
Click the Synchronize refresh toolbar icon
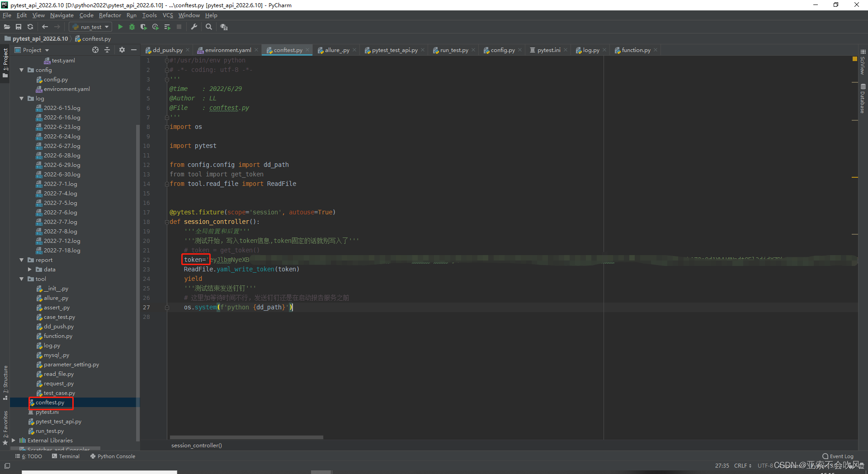point(30,27)
